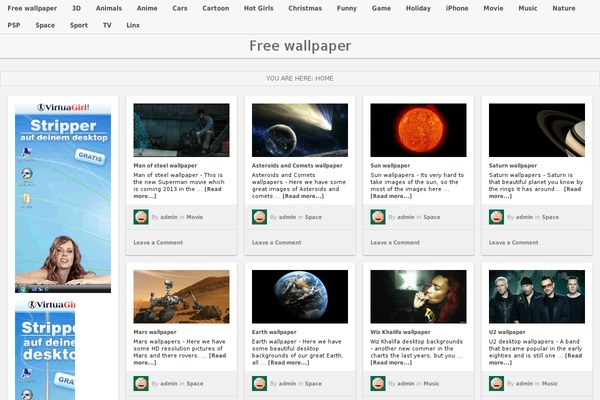Click the admin avatar on Mars card

(x=141, y=384)
